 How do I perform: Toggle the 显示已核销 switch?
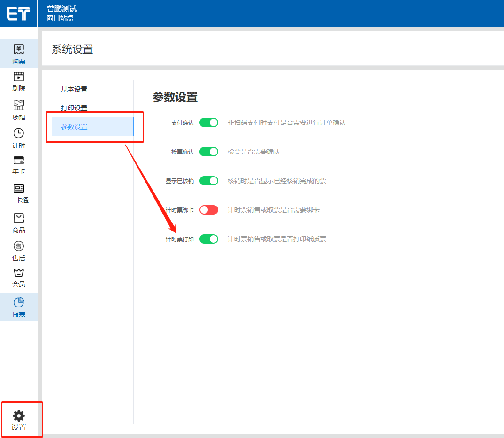click(x=209, y=181)
